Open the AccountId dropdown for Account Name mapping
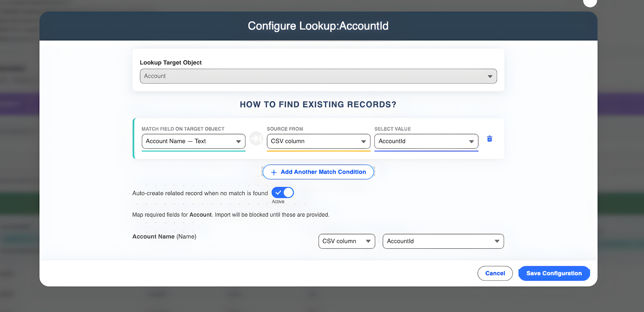 click(x=443, y=241)
